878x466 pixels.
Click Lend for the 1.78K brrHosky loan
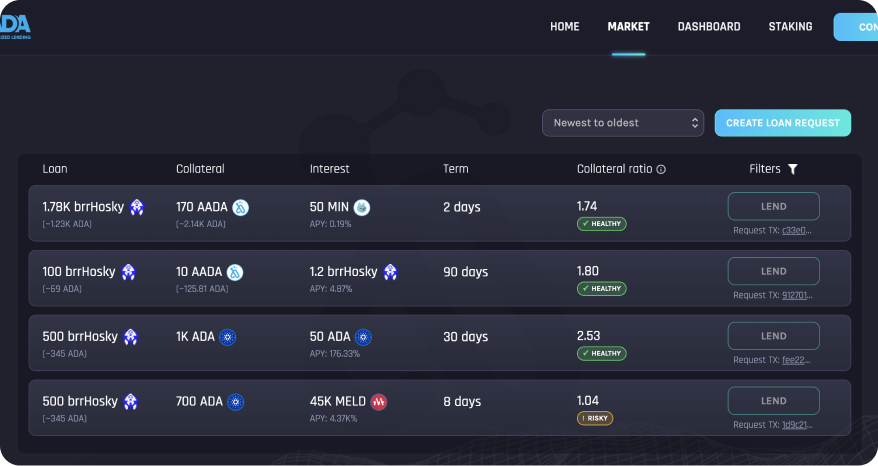click(773, 206)
